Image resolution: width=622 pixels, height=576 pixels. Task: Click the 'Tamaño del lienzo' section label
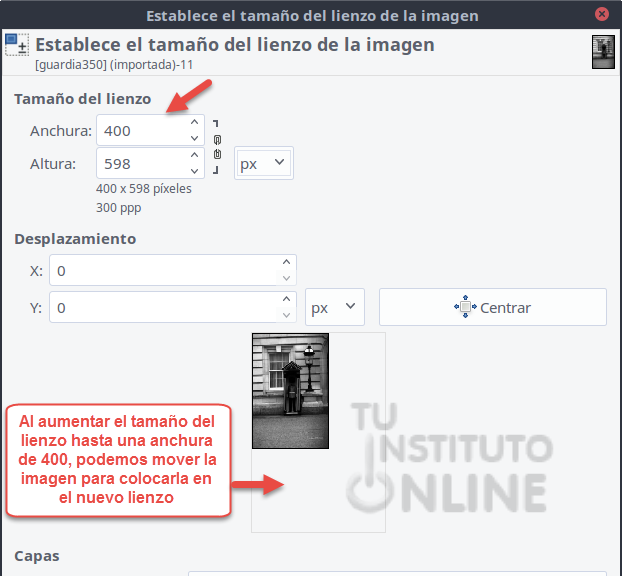pyautogui.click(x=83, y=99)
